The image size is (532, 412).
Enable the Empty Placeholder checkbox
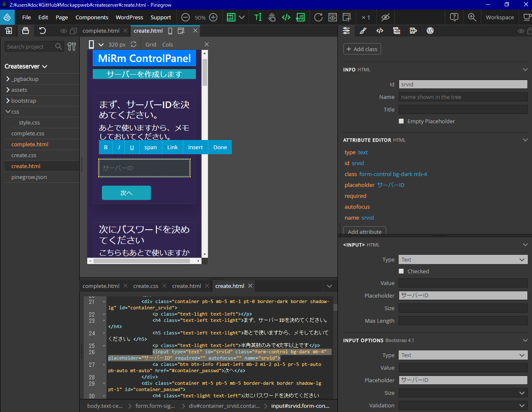pyautogui.click(x=401, y=121)
